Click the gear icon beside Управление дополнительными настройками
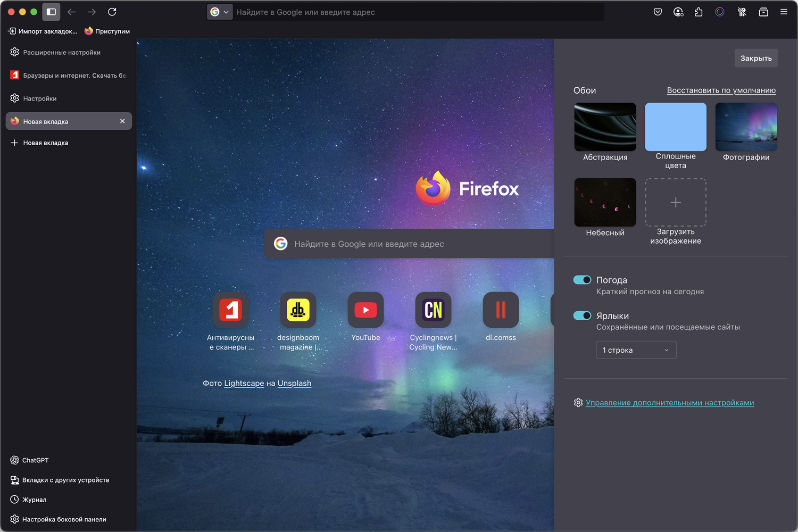The image size is (798, 532). click(x=578, y=403)
